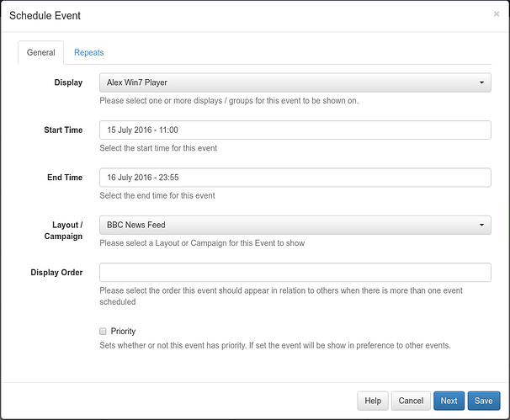Expand the Layout / Campaign dropdown
The height and width of the screenshot is (420, 510).
point(295,225)
